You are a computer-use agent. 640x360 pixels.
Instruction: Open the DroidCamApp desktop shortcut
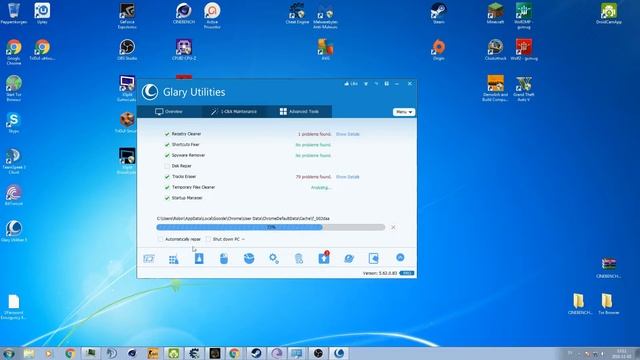(x=609, y=13)
